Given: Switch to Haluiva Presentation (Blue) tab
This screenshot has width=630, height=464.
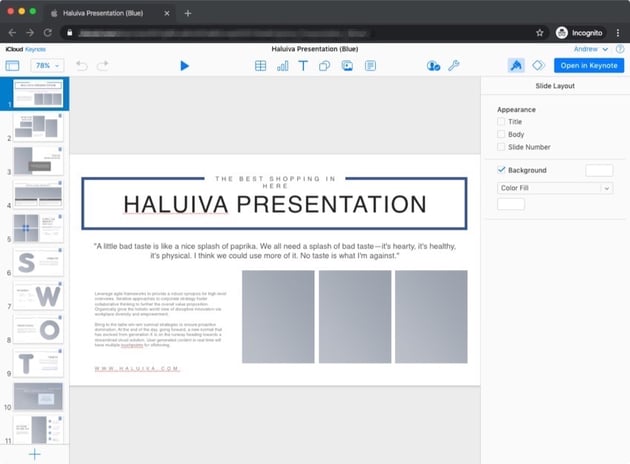Looking at the screenshot, I should (x=109, y=13).
